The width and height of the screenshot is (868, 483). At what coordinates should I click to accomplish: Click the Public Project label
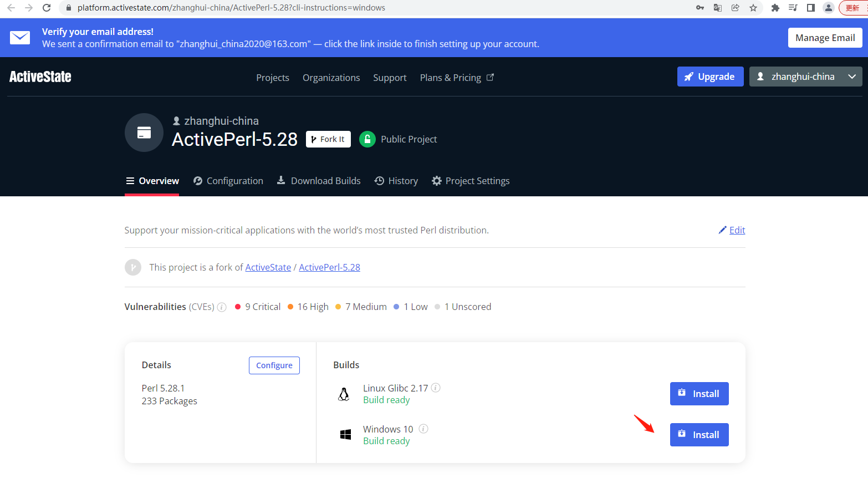[409, 139]
